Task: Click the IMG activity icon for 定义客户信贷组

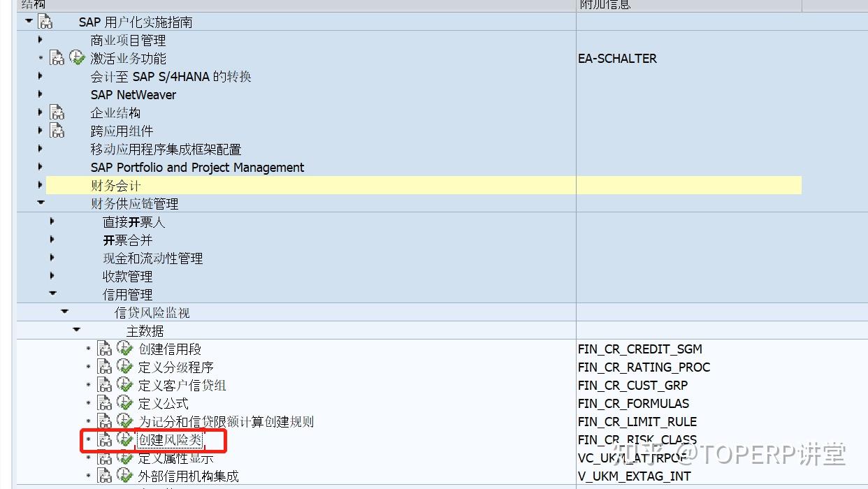Action: 123,385
